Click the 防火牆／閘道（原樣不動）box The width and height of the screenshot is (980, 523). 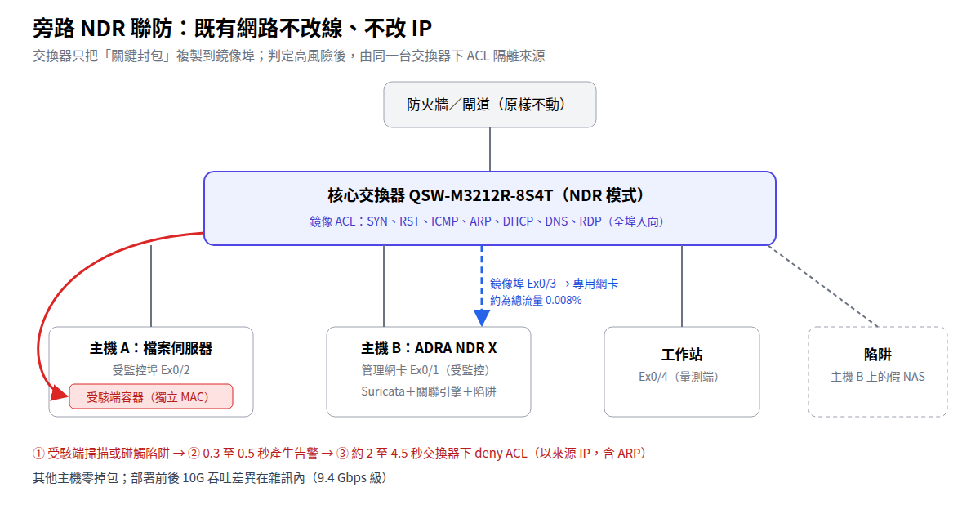click(x=490, y=105)
